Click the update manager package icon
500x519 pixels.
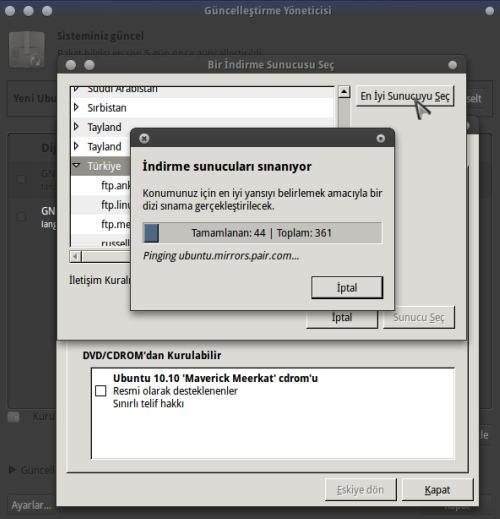27,49
